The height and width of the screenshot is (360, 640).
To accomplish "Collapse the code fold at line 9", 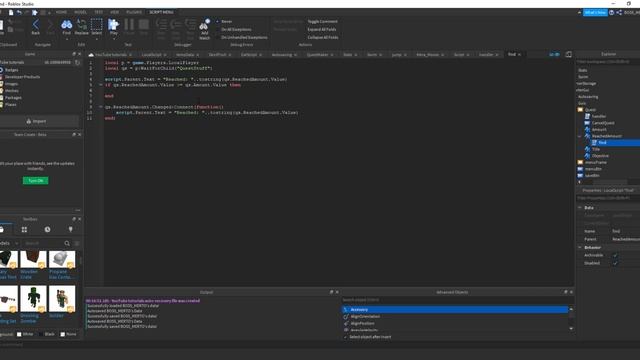I will [x=101, y=107].
